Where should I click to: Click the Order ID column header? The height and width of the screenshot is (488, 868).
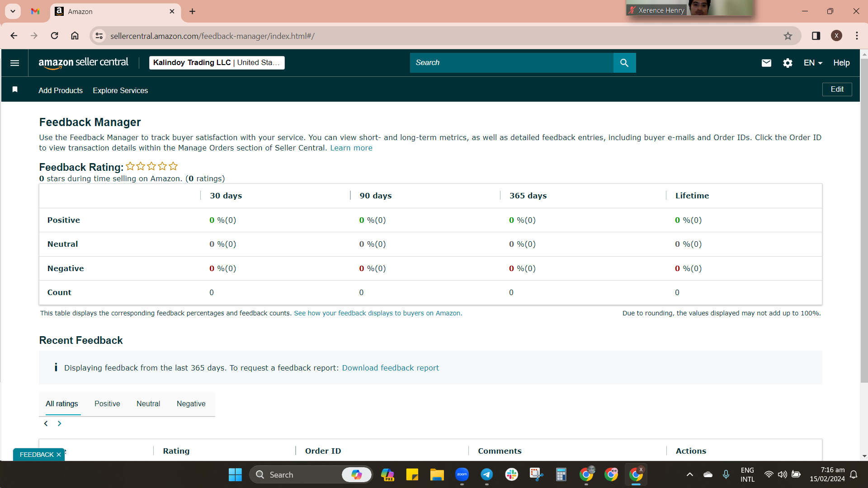(x=323, y=451)
